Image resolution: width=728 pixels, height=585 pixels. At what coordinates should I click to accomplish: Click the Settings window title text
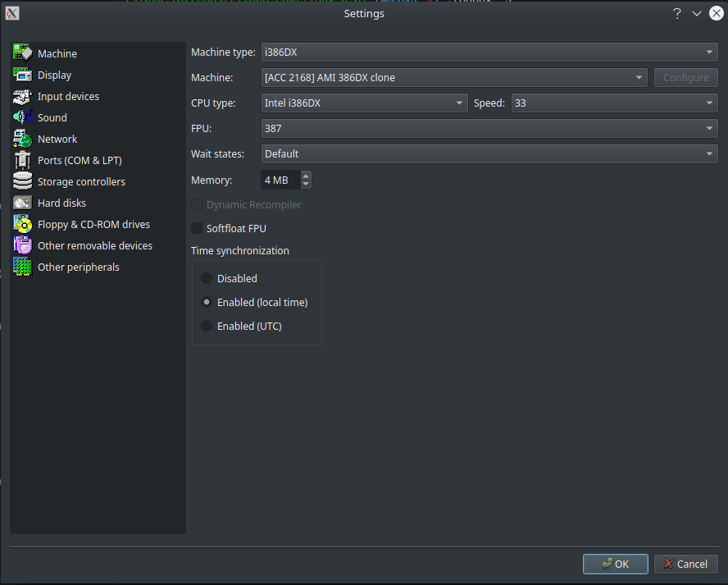tap(364, 13)
